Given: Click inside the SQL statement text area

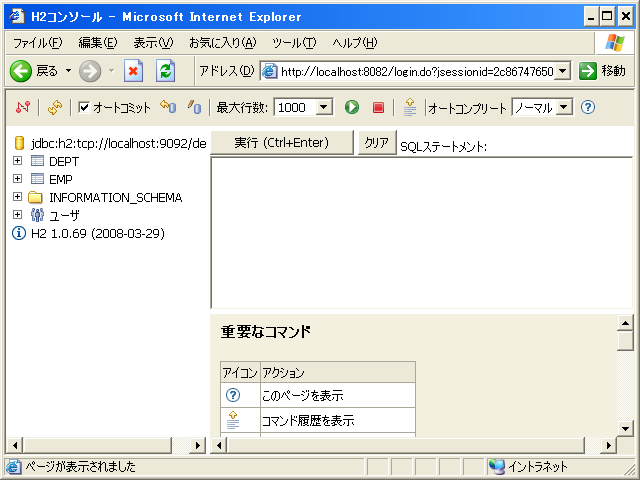Looking at the screenshot, I should coord(420,230).
